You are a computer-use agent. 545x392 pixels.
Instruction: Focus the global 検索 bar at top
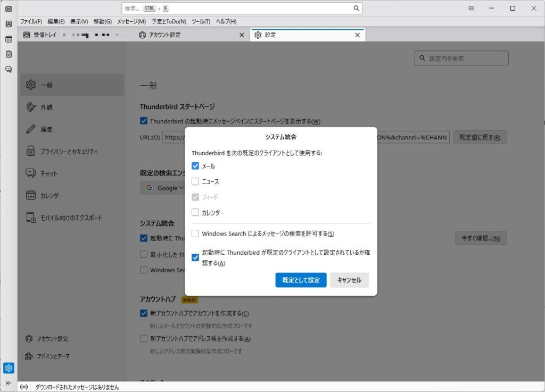(242, 9)
